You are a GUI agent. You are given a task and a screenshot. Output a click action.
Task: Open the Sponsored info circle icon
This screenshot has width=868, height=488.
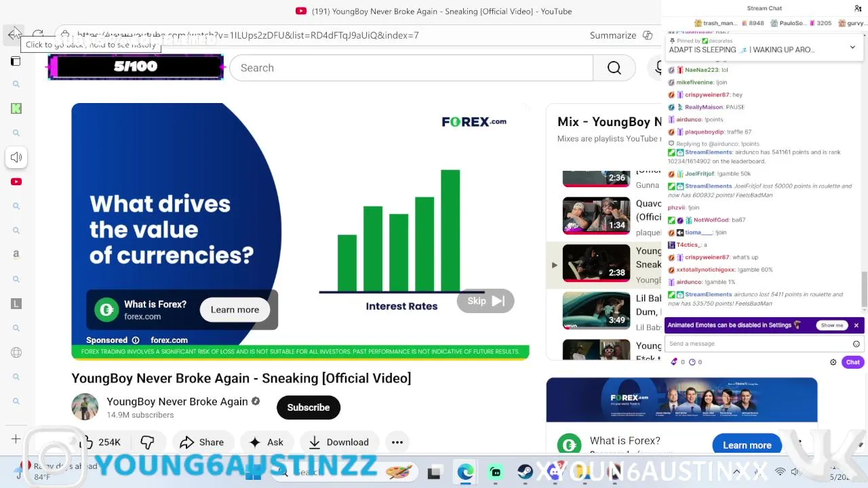136,340
